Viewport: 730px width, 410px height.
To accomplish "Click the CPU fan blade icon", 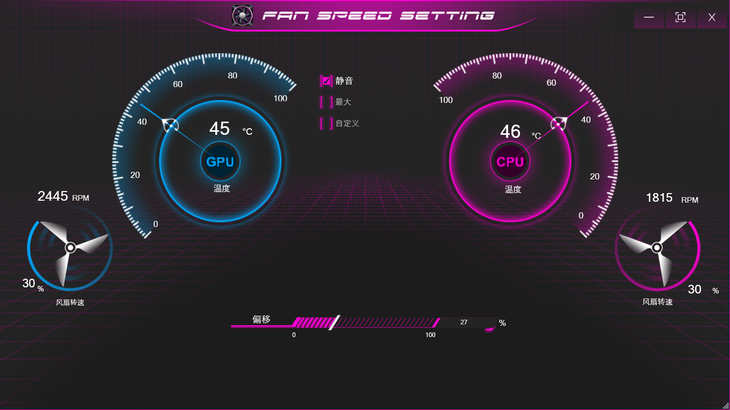I will (x=657, y=246).
